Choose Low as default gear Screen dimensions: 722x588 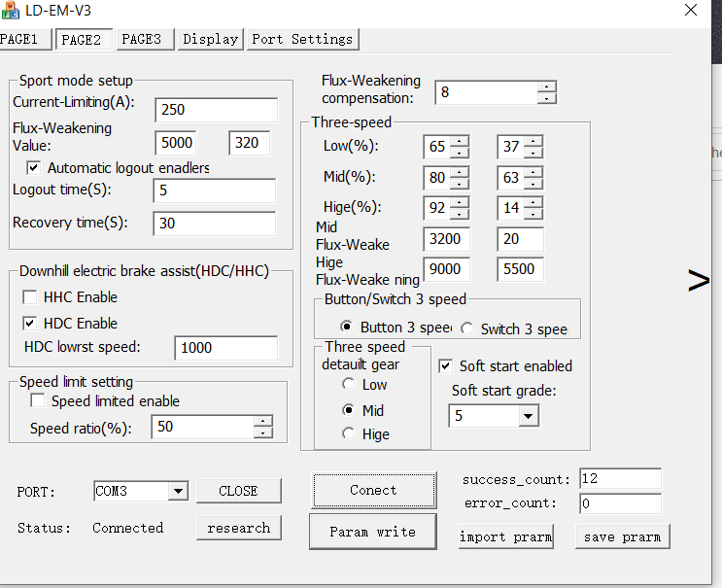click(348, 385)
